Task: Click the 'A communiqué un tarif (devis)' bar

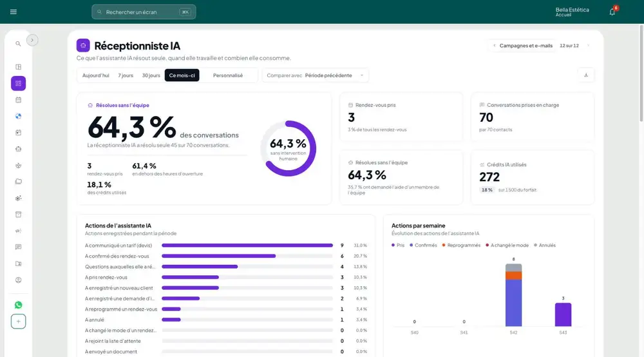Action: pyautogui.click(x=247, y=246)
